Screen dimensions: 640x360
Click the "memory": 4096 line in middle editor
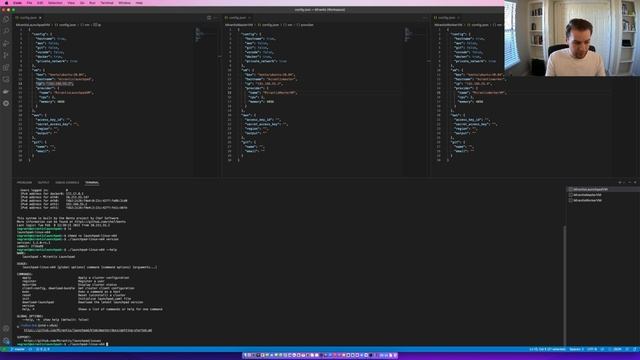[259, 102]
